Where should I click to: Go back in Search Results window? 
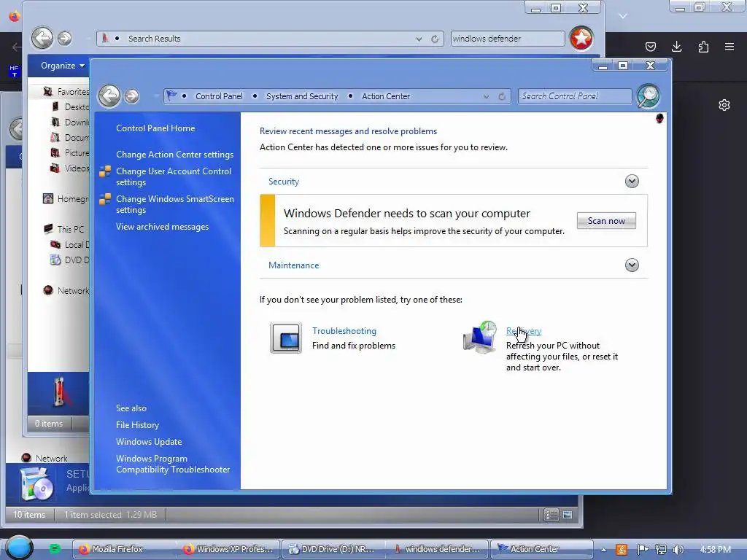42,38
